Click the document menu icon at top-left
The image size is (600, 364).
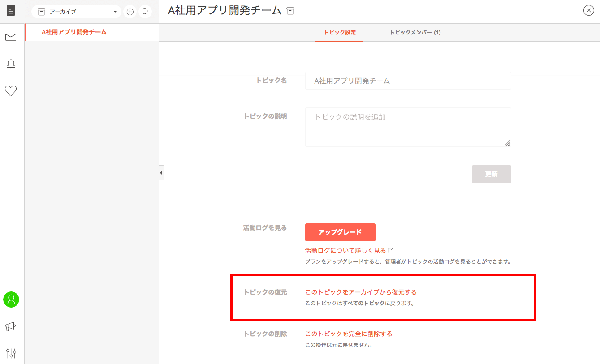tap(11, 11)
